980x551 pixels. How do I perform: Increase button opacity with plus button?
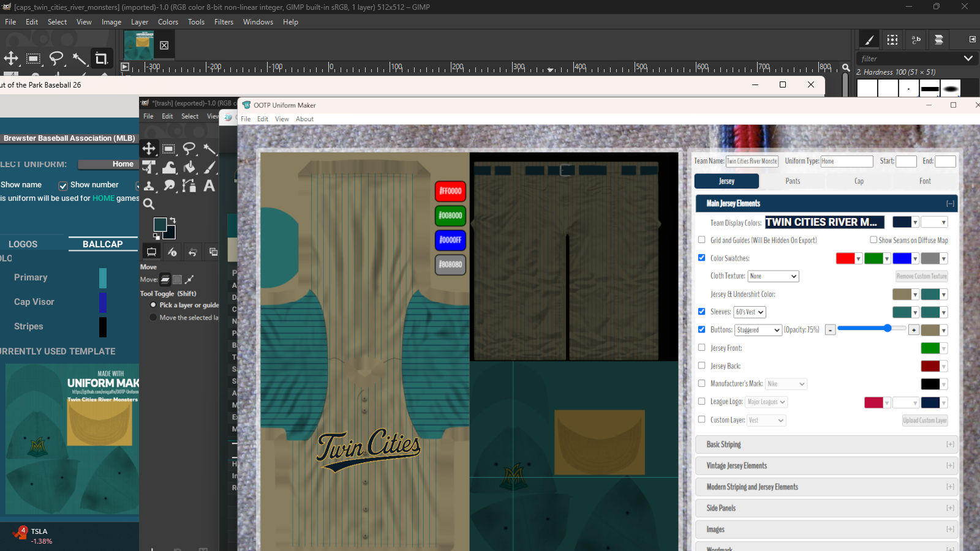913,330
